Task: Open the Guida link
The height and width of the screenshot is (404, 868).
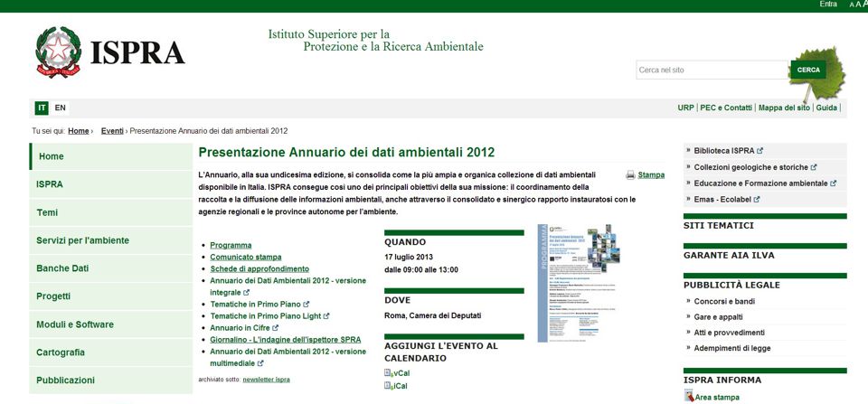Action: pyautogui.click(x=826, y=108)
